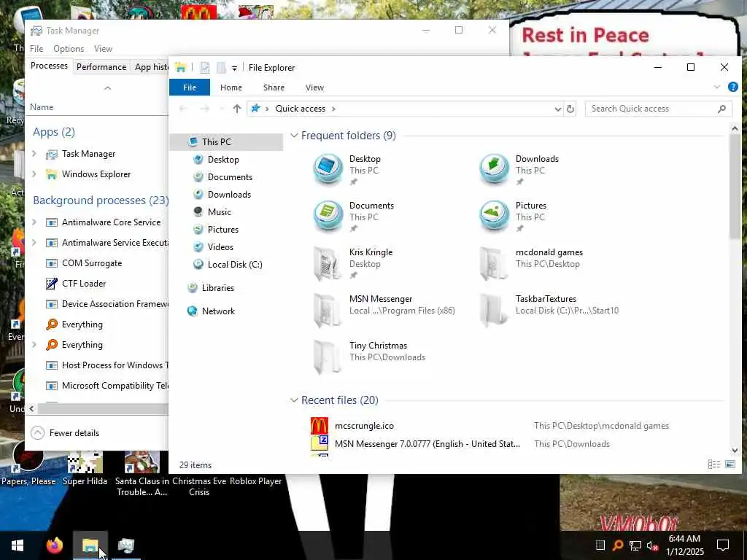
Task: Open the File ribbon tab
Action: tap(190, 87)
